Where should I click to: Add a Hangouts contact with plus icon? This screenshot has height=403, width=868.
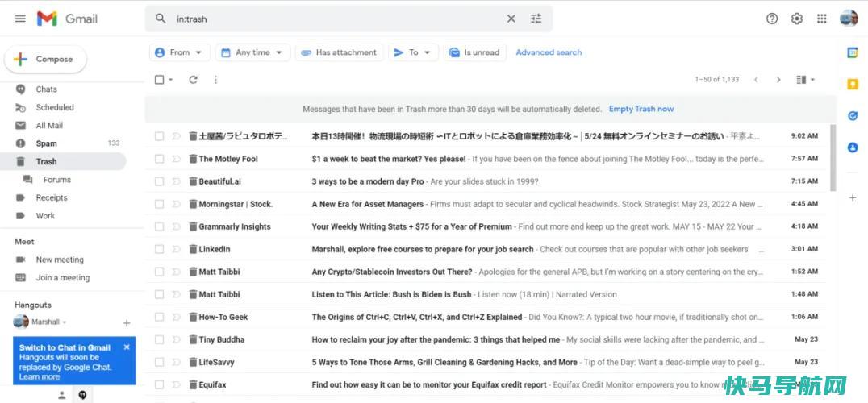(x=126, y=323)
